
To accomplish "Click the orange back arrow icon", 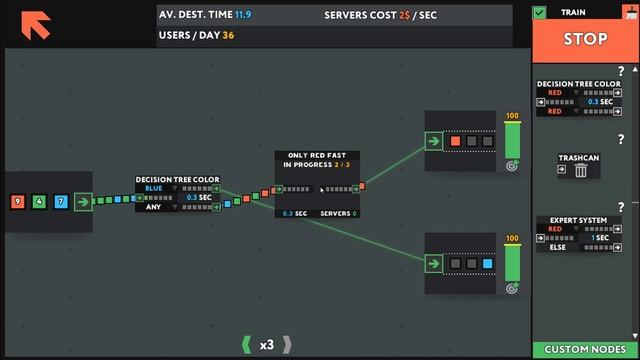I will [36, 25].
